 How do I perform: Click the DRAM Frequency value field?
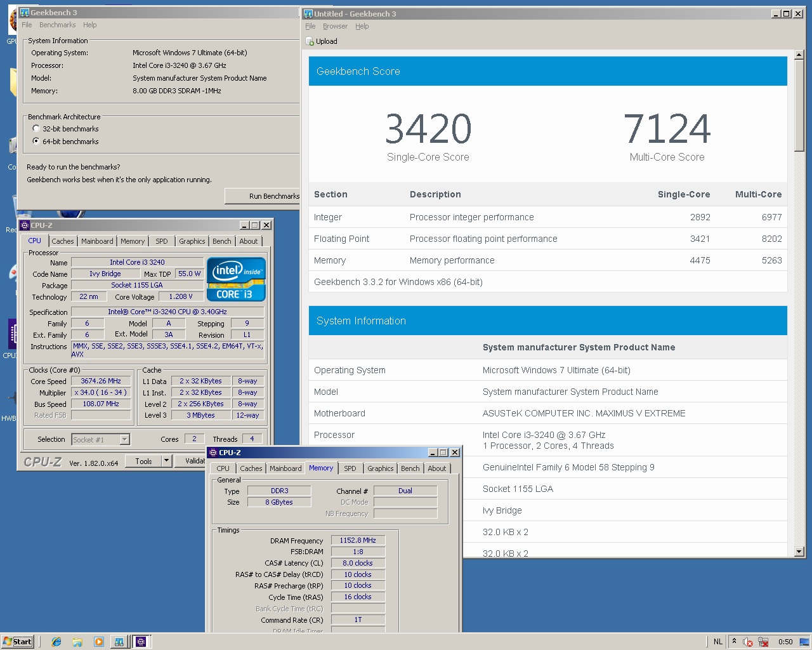[x=358, y=540]
